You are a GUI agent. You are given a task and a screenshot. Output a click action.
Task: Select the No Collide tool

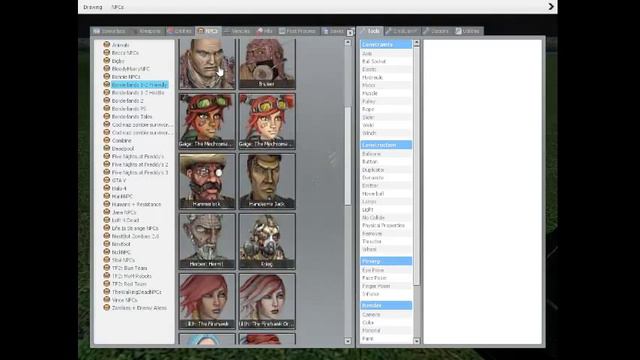tap(386, 218)
